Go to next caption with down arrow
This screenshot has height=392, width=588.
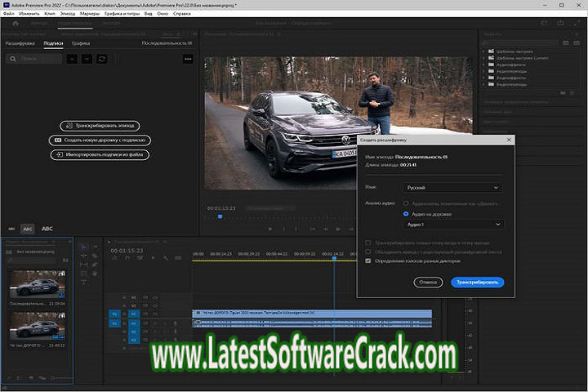click(x=87, y=59)
